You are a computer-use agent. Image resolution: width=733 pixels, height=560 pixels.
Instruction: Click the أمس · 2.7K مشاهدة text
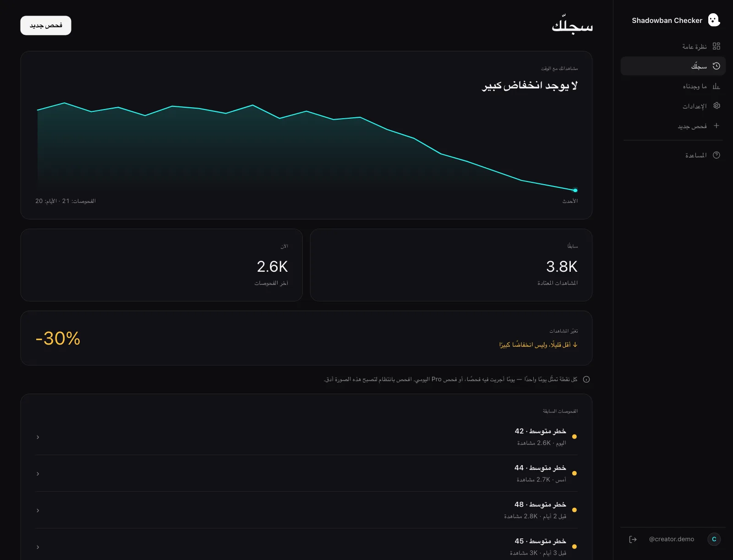[542, 480]
